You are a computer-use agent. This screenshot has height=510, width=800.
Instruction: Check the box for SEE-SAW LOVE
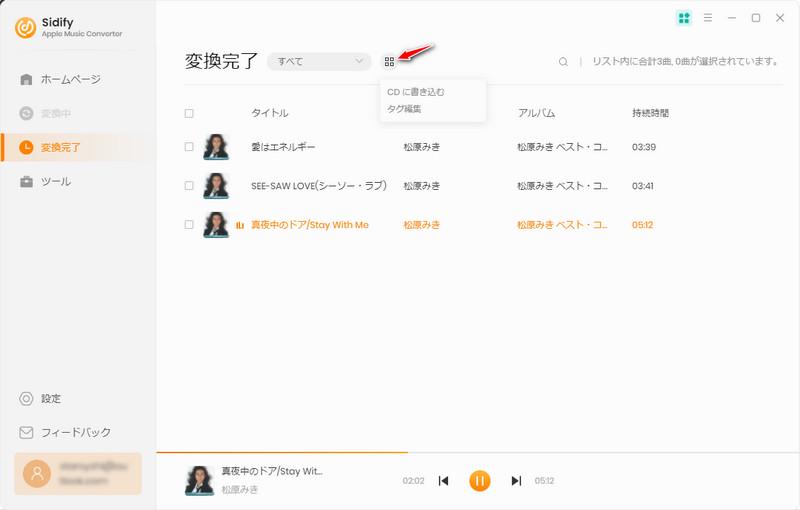pyautogui.click(x=189, y=186)
